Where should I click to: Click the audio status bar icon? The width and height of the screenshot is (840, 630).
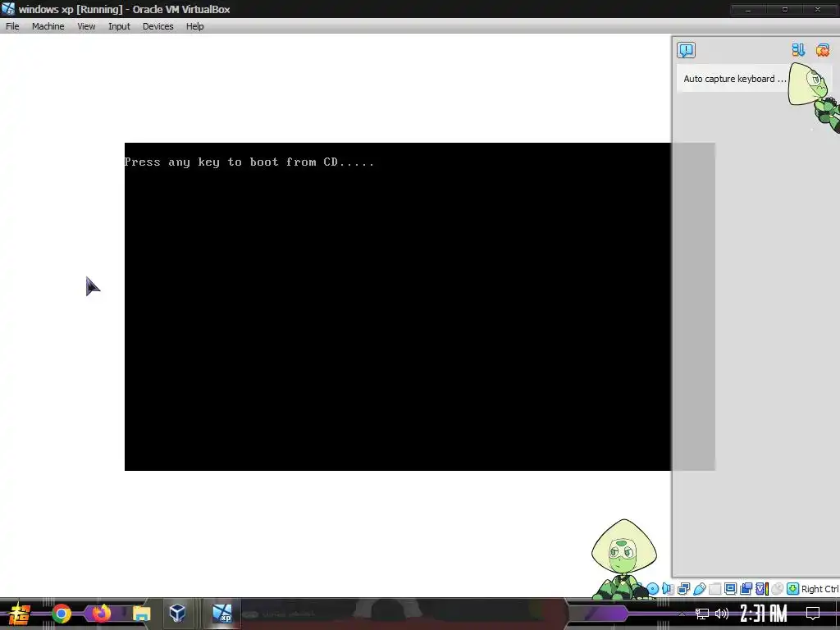pyautogui.click(x=668, y=589)
